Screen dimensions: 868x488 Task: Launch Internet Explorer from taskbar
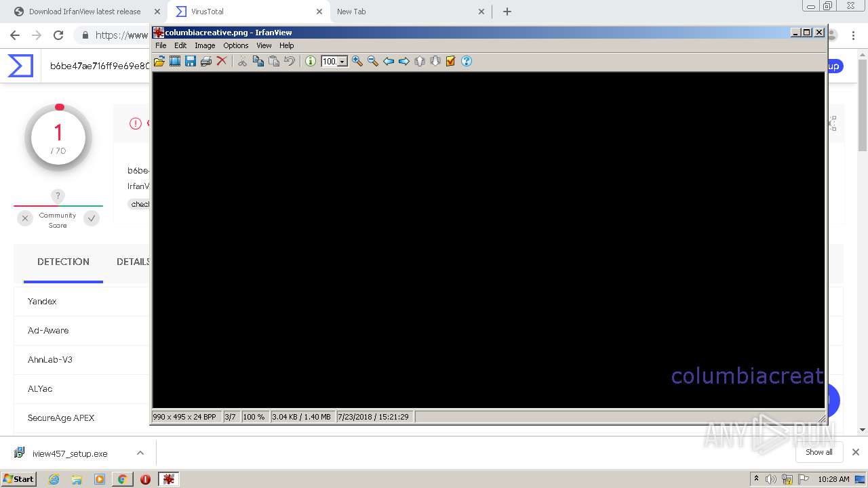coord(54,479)
